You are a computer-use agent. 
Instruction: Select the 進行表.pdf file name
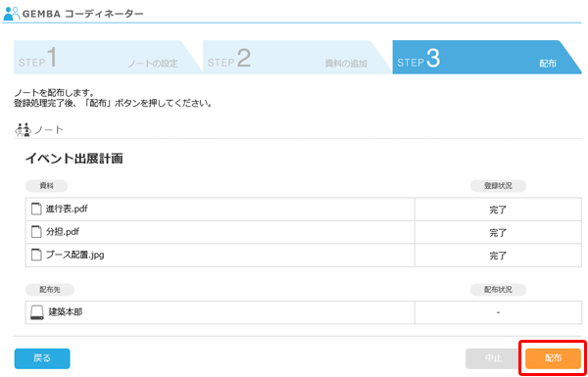(x=67, y=210)
